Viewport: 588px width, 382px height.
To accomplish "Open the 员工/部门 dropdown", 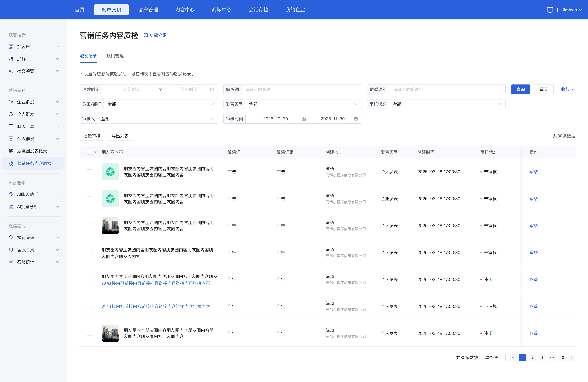I will pos(161,104).
